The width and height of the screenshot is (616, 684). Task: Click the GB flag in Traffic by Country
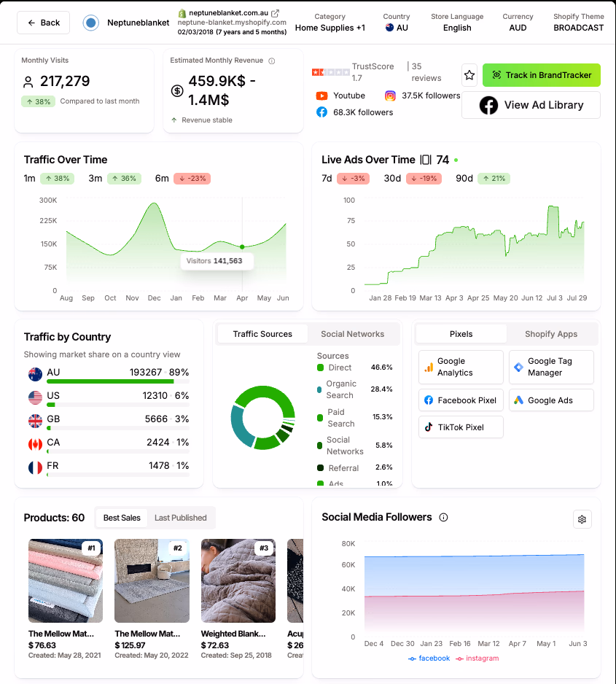click(35, 421)
